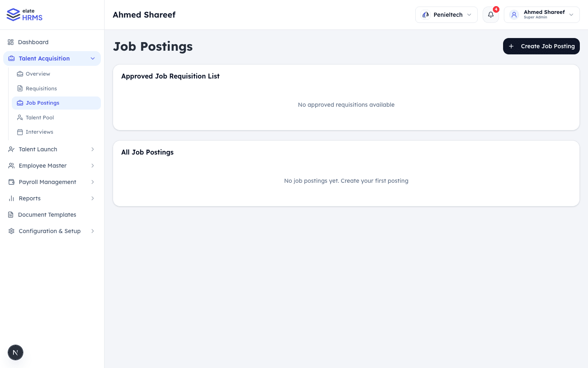Click the Document Templates icon

[11, 215]
